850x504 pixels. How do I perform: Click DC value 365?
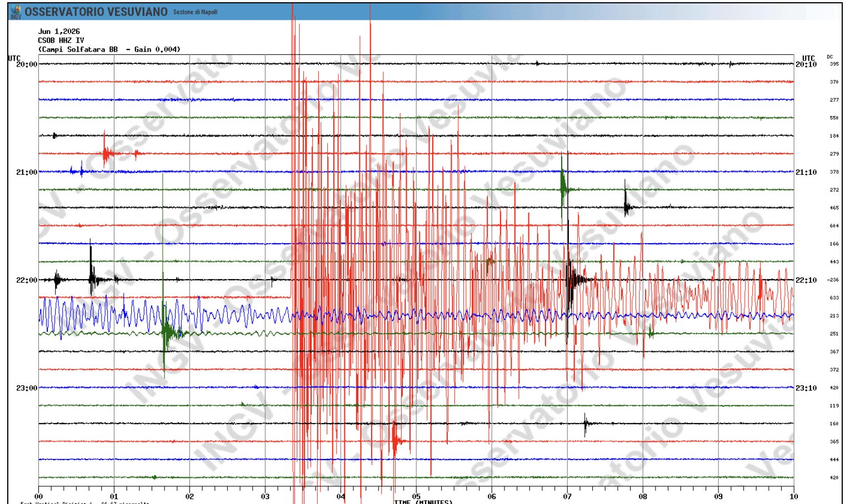point(834,442)
